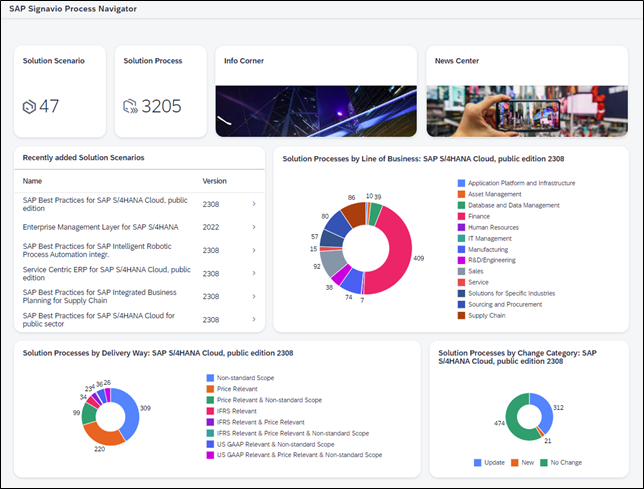
Task: Click the Version column header
Action: (x=214, y=181)
